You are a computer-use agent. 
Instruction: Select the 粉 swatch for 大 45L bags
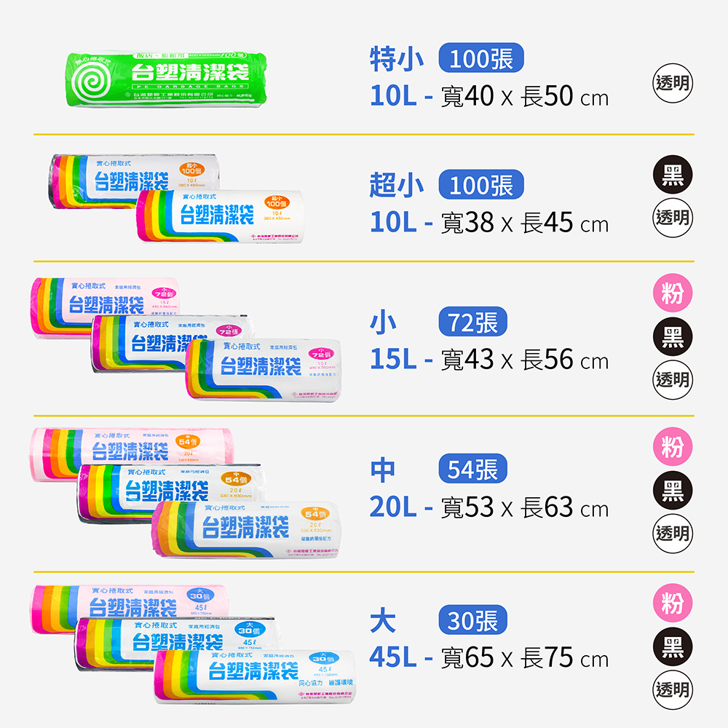click(672, 604)
